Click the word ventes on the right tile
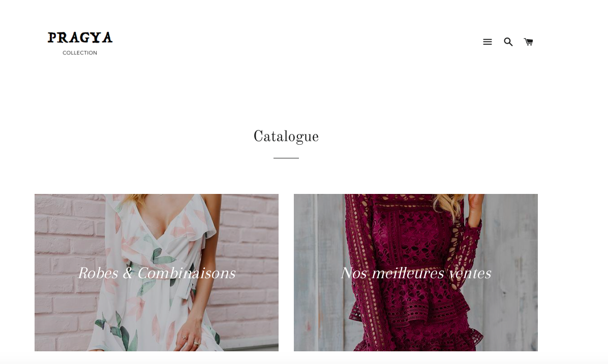Image resolution: width=608 pixels, height=364 pixels. coord(470,273)
